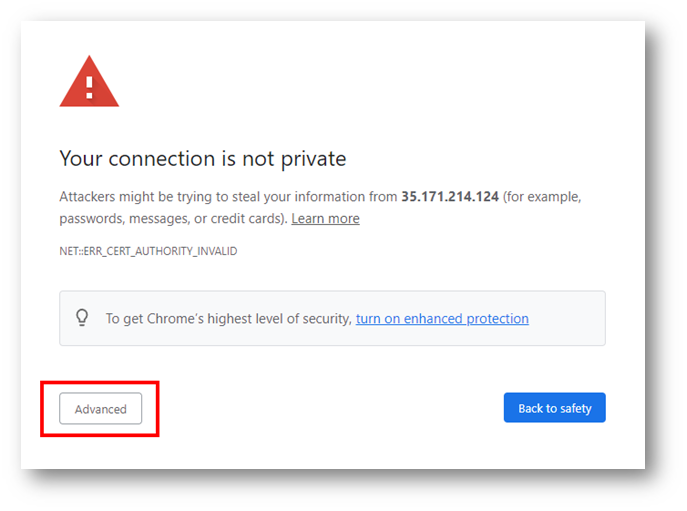Click the word safety on the blue button
687x511 pixels.
click(576, 408)
